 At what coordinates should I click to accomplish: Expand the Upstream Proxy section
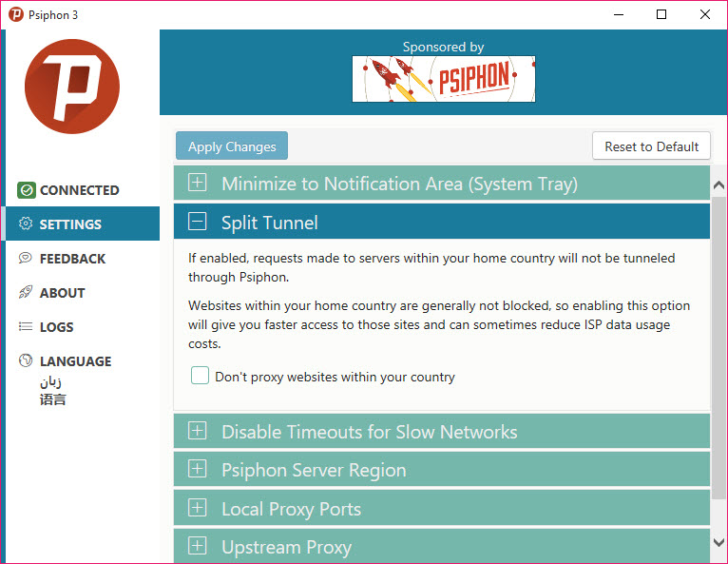[442, 546]
